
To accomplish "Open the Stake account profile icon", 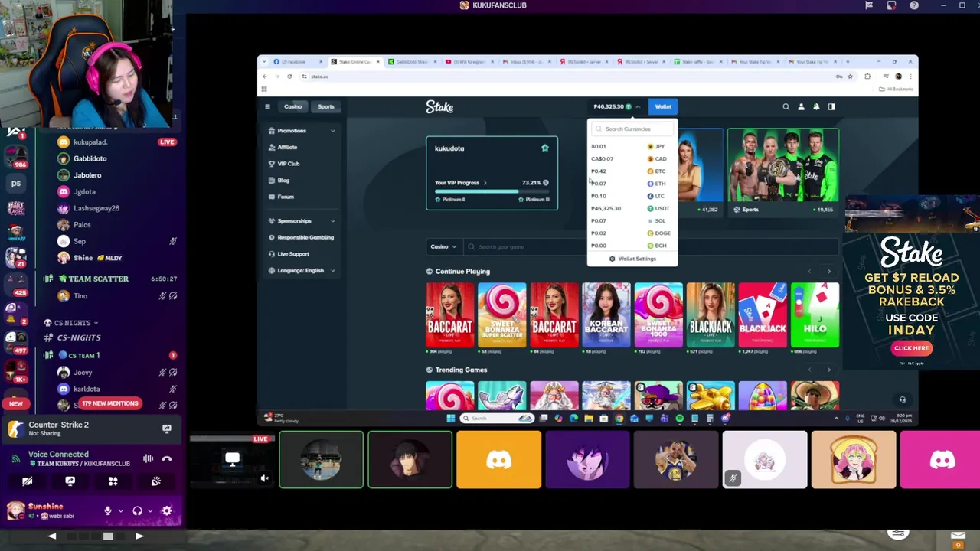I will point(801,107).
